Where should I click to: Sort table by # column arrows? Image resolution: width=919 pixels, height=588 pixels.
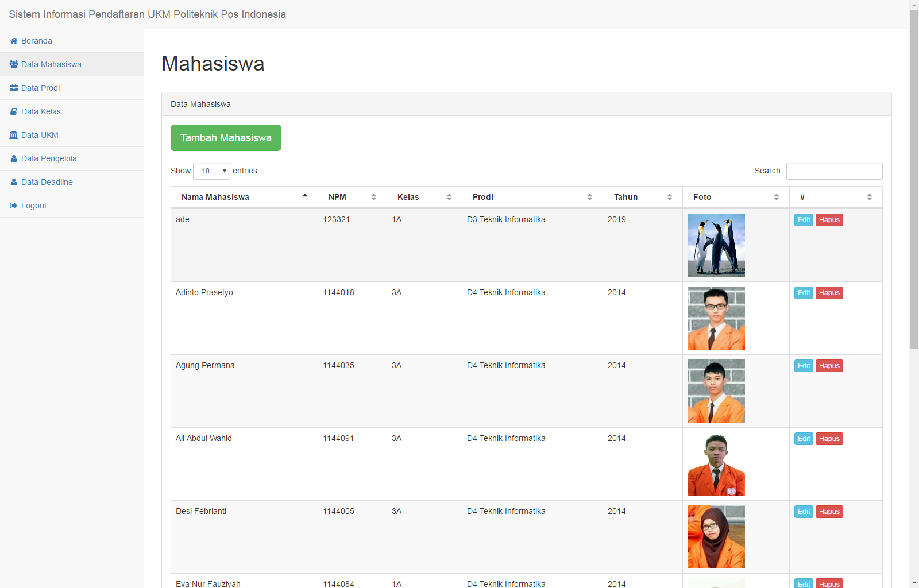coord(870,197)
